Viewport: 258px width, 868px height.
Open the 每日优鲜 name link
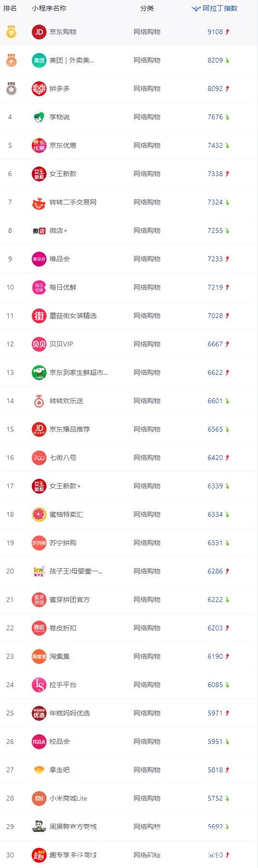click(x=63, y=287)
